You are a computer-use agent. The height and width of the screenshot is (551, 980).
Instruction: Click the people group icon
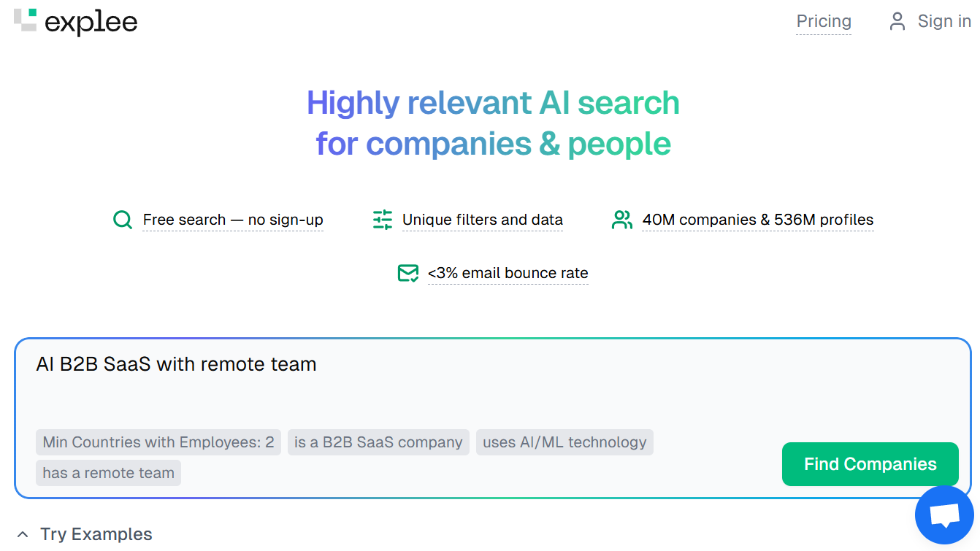(x=622, y=220)
